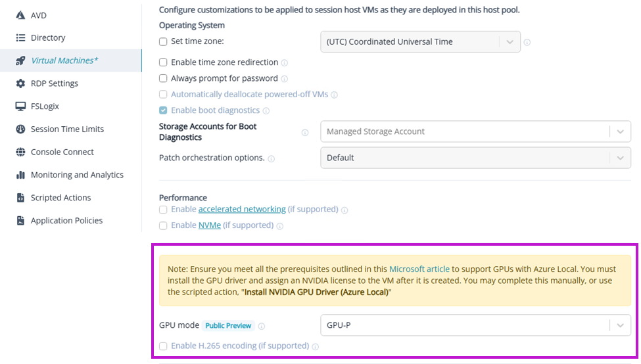The height and width of the screenshot is (364, 641).
Task: Click the Directory list icon
Action: point(20,38)
